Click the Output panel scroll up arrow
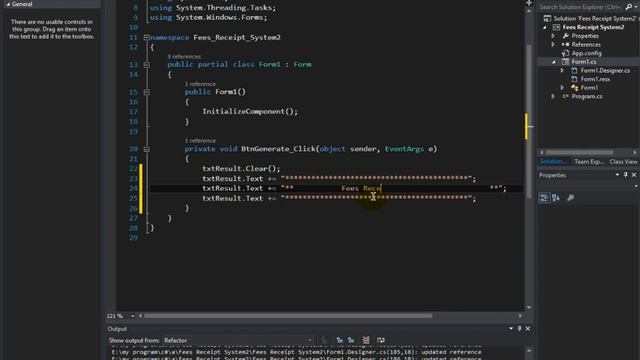This screenshot has height=360, width=640. click(529, 351)
